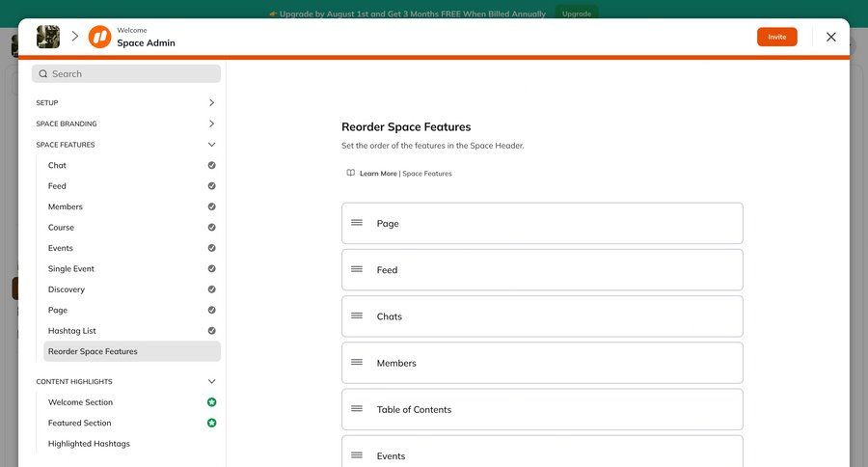Click the drag handle icon on Members row

pyautogui.click(x=357, y=362)
